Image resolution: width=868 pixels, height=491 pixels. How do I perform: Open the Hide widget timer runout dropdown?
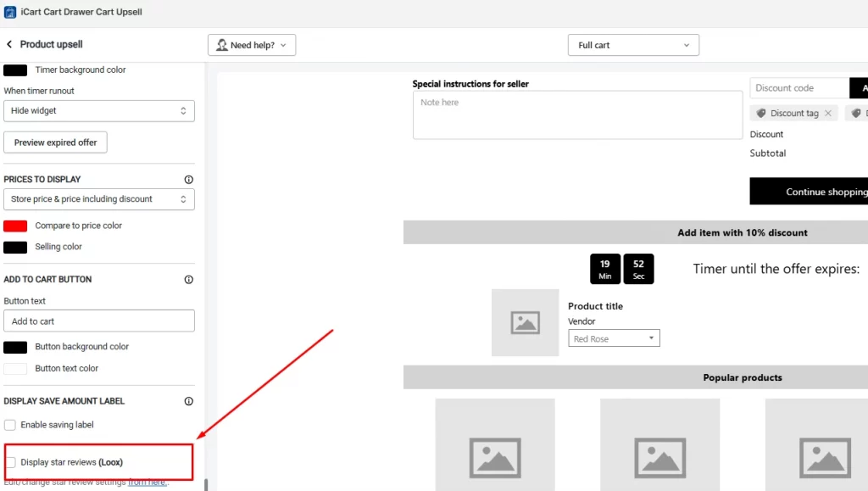(x=99, y=111)
